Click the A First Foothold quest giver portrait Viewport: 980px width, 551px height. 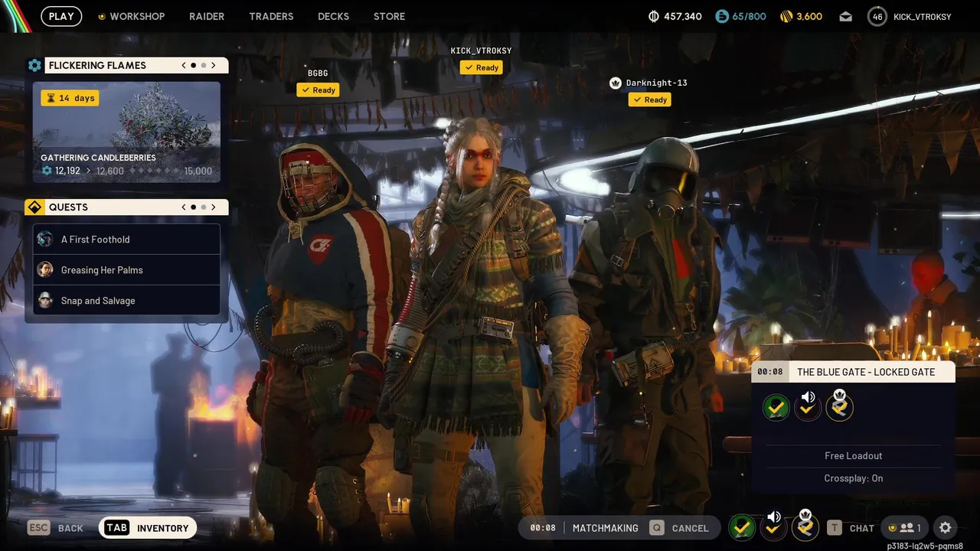click(45, 240)
